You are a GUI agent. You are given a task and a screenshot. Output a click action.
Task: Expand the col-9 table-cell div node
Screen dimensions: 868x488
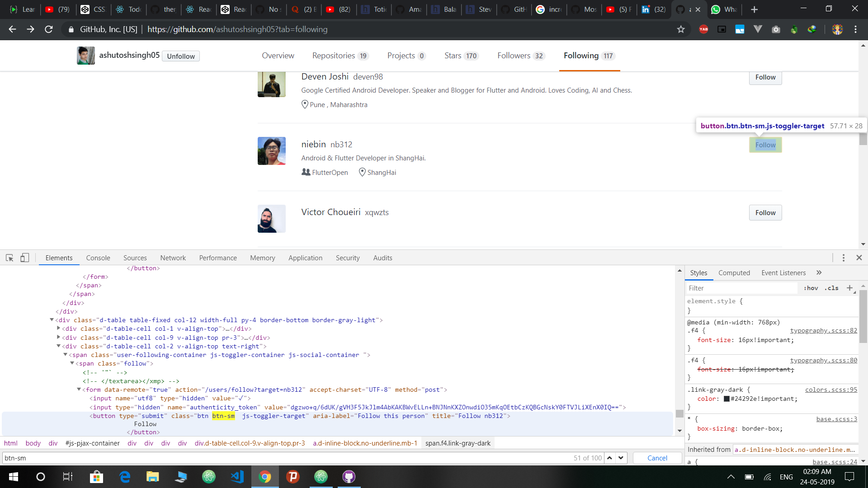pos(58,337)
